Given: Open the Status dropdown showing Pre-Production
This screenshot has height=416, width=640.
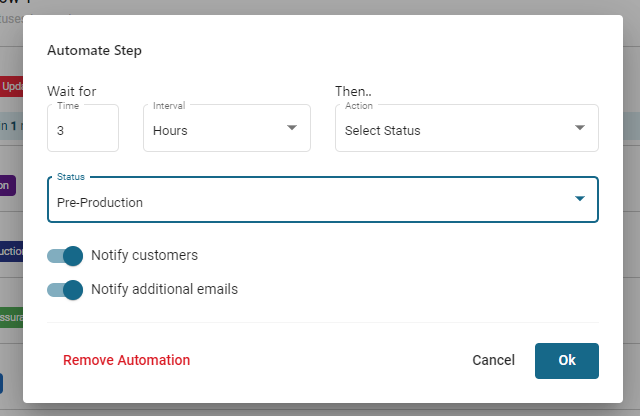Looking at the screenshot, I should [323, 200].
